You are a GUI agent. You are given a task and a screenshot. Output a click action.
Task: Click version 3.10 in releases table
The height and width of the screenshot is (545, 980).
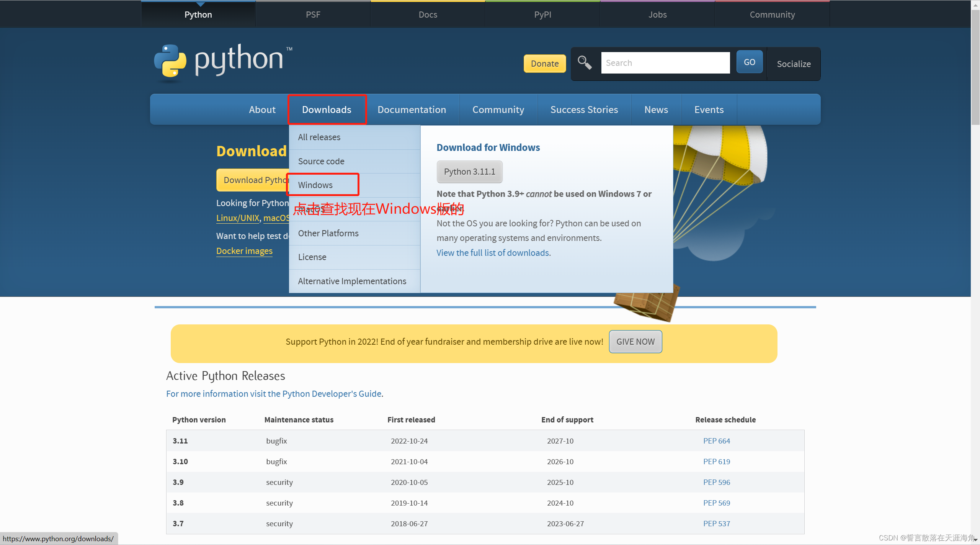180,462
